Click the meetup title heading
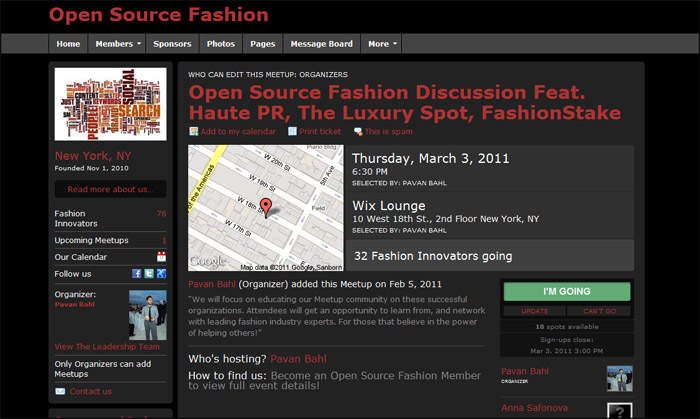Viewport: 700px width, 419px height. 404,103
